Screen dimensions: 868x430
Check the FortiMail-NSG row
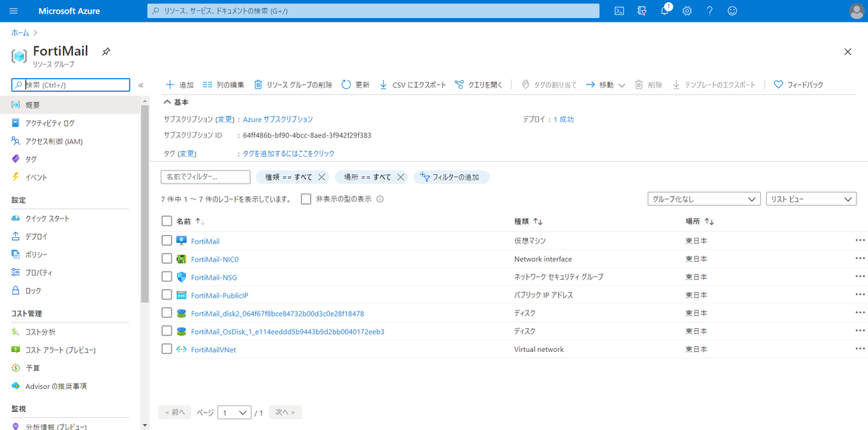click(x=167, y=277)
